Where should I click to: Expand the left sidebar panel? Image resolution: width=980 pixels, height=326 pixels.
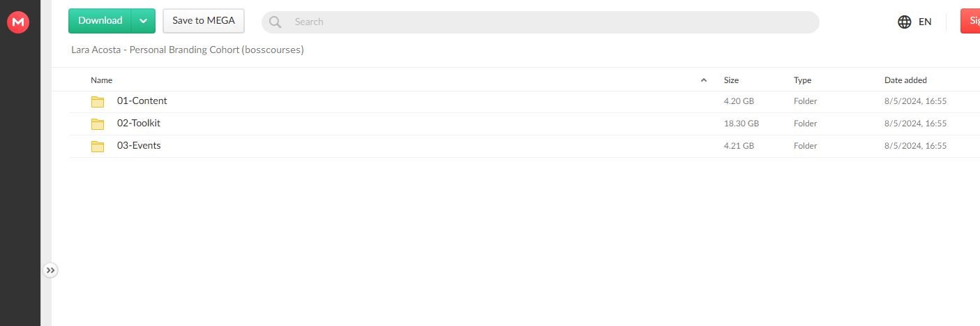tap(50, 270)
